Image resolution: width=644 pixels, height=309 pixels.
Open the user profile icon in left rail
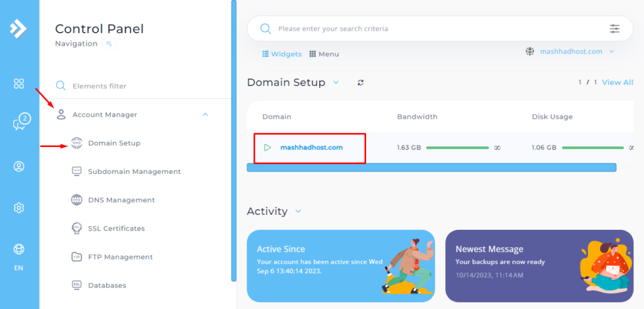(x=19, y=166)
